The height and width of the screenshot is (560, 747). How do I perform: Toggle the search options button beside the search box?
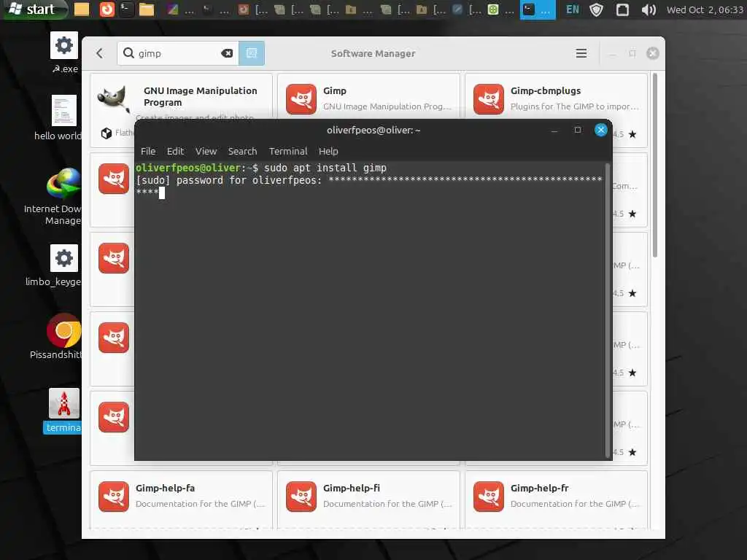(252, 53)
